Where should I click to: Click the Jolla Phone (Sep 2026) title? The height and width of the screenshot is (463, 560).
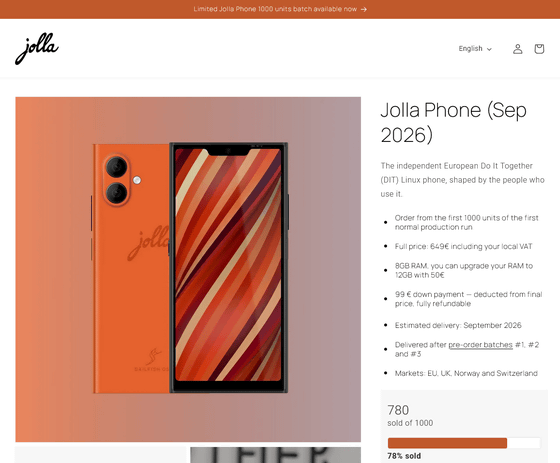pyautogui.click(x=454, y=122)
